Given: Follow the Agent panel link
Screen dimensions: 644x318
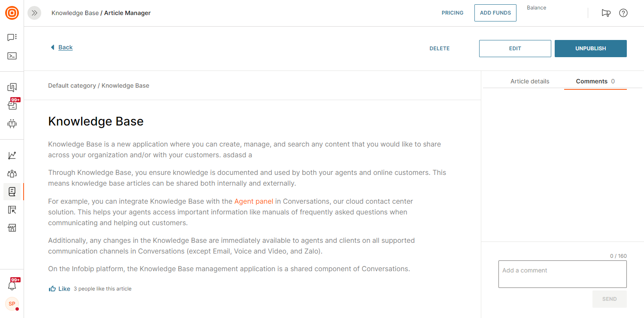Looking at the screenshot, I should click(x=254, y=201).
